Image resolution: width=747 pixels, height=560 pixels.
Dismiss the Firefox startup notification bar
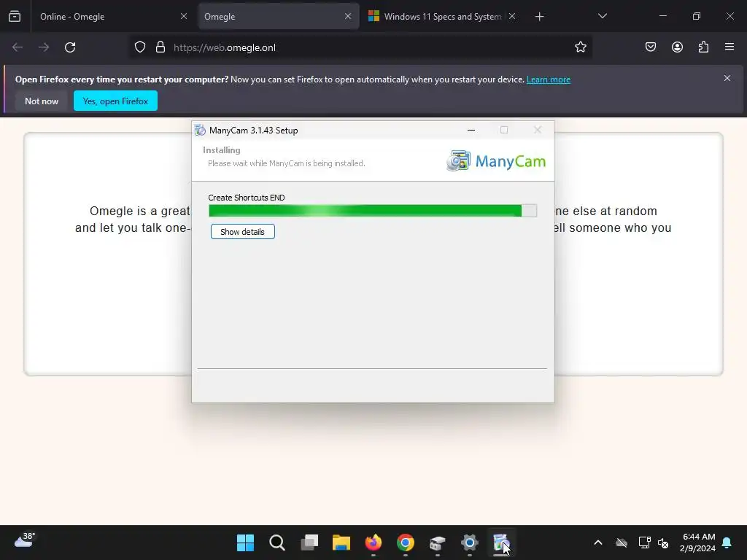pyautogui.click(x=727, y=78)
